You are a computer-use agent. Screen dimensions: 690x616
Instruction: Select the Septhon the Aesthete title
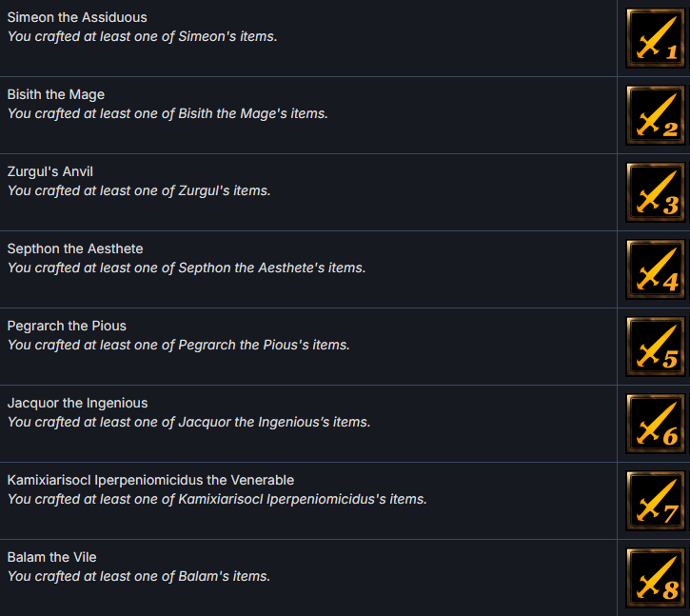click(75, 249)
